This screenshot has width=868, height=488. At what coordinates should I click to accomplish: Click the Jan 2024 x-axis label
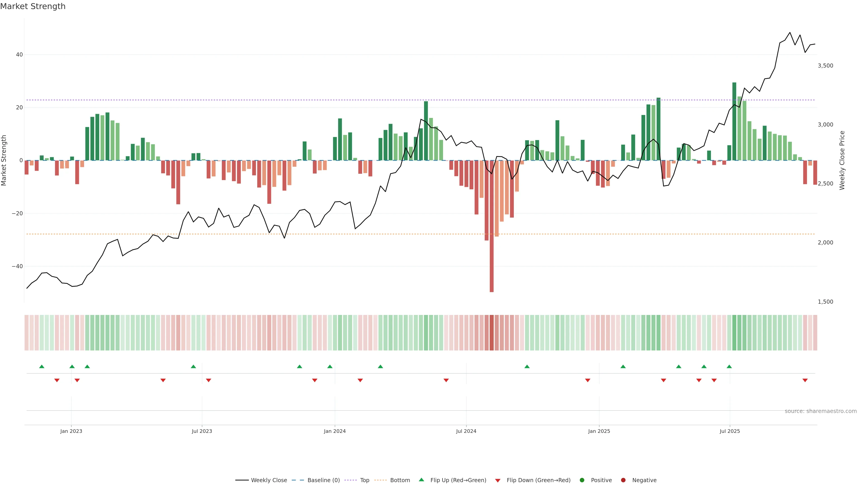[335, 431]
